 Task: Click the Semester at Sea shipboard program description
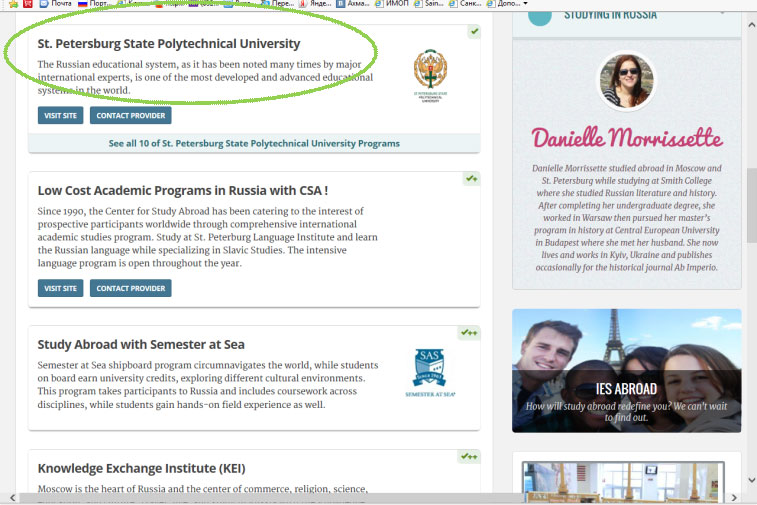[208, 385]
